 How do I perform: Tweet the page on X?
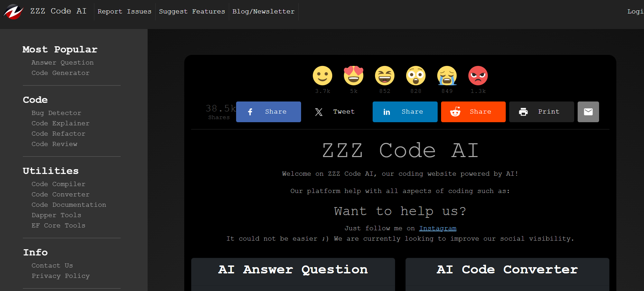(x=335, y=112)
